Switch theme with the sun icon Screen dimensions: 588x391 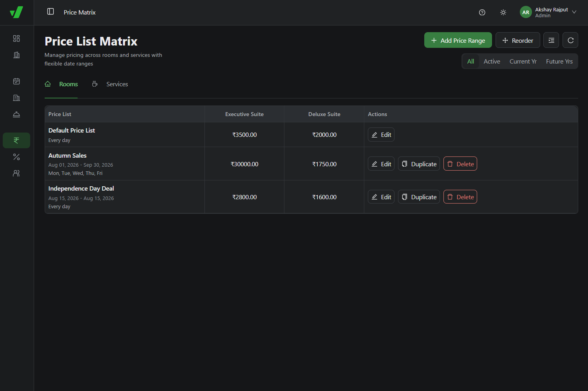pos(503,13)
